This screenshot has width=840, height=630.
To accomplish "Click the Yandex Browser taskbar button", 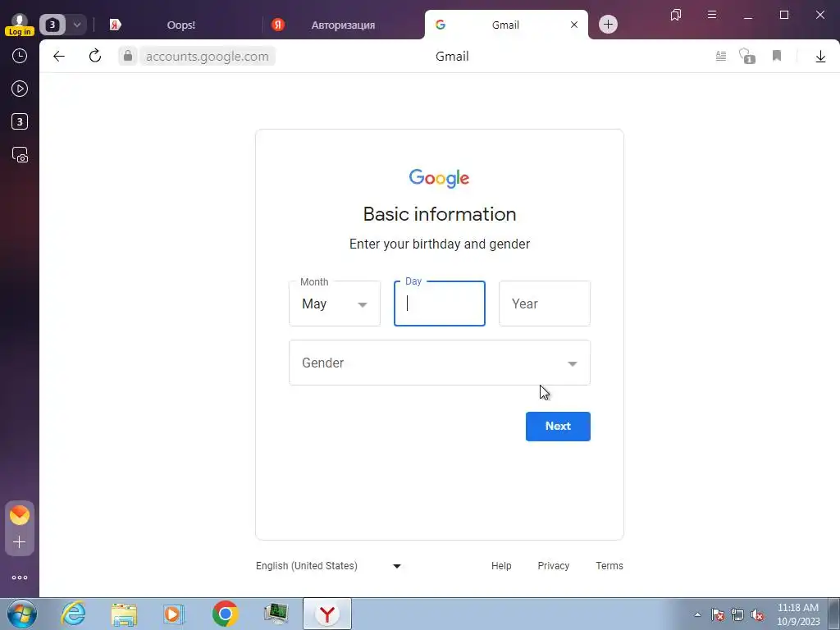I will tap(327, 614).
